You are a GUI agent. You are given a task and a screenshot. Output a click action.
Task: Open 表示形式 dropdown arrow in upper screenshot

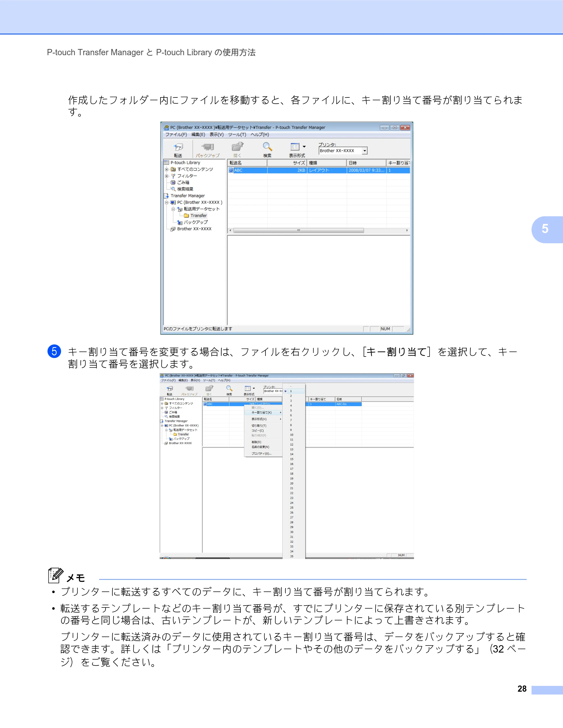click(x=304, y=147)
